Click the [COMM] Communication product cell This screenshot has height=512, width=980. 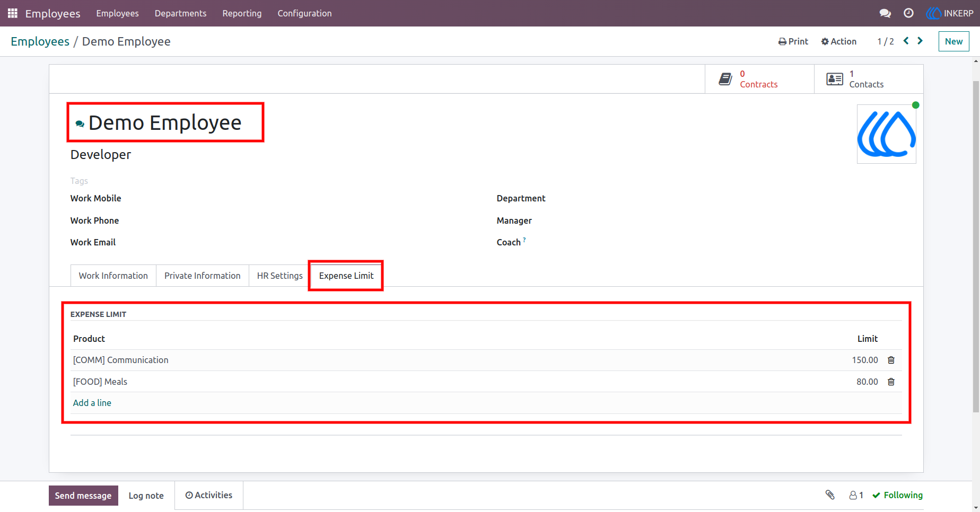pyautogui.click(x=121, y=360)
